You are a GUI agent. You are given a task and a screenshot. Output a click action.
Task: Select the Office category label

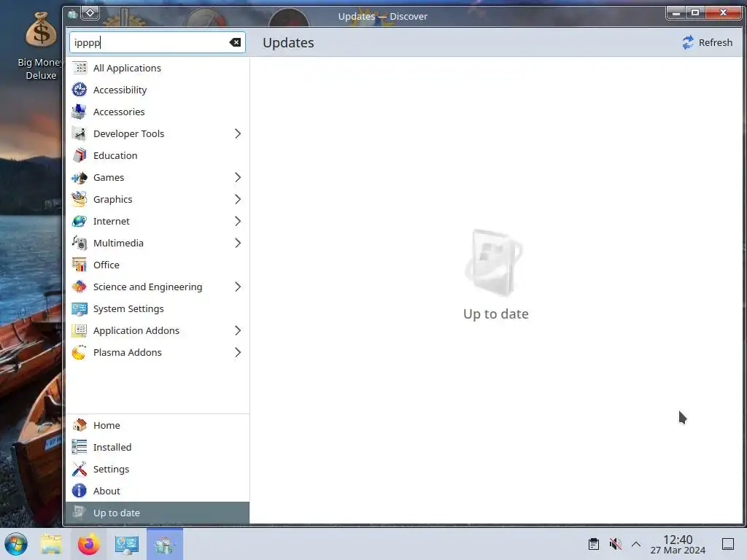pos(107,265)
